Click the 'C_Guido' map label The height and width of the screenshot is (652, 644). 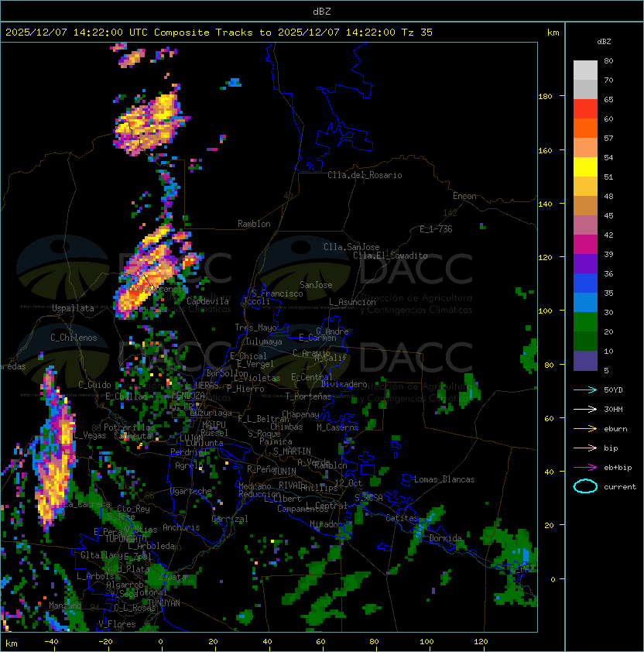pos(94,385)
